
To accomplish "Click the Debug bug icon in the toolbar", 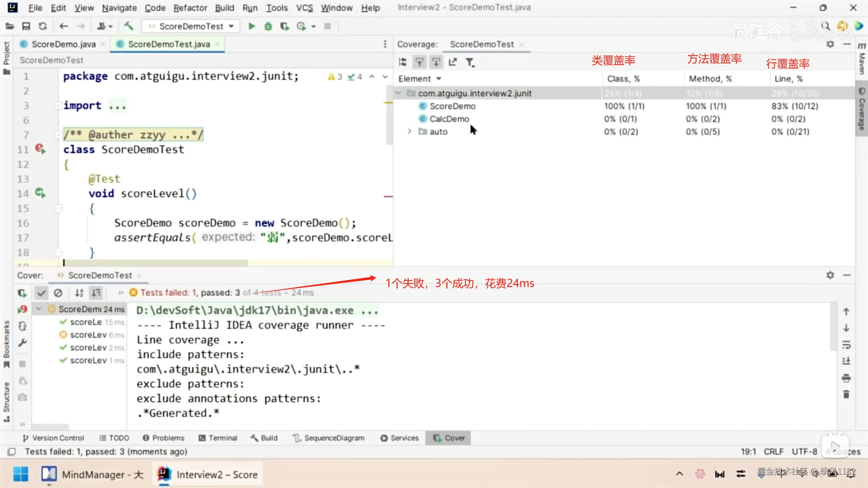I will [268, 26].
